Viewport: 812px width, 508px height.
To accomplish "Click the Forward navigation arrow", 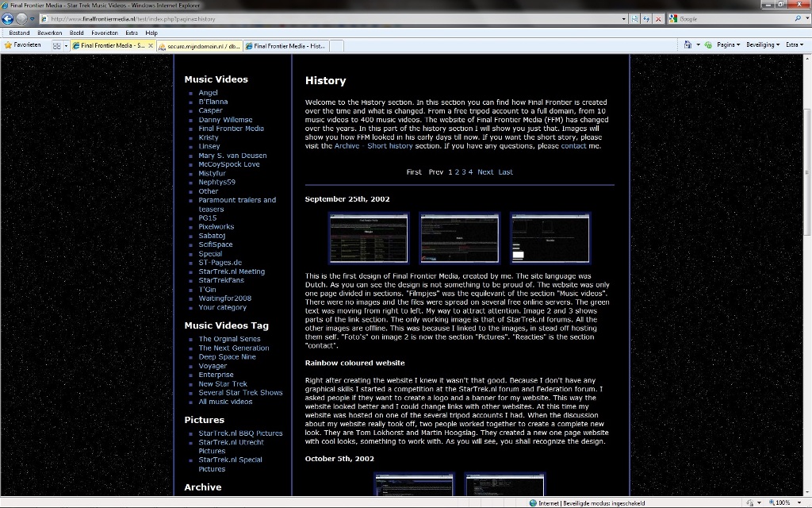I will (21, 19).
